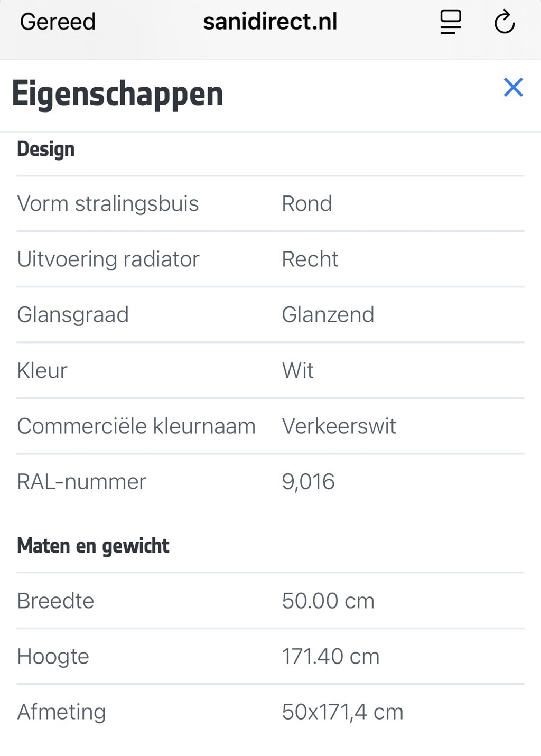
Task: Tap the Design section heading
Action: (x=46, y=149)
